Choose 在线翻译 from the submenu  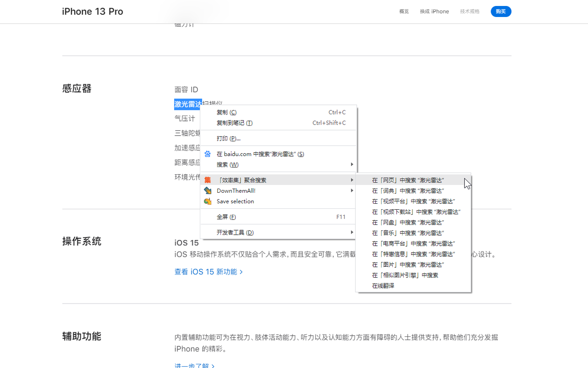coord(413,286)
